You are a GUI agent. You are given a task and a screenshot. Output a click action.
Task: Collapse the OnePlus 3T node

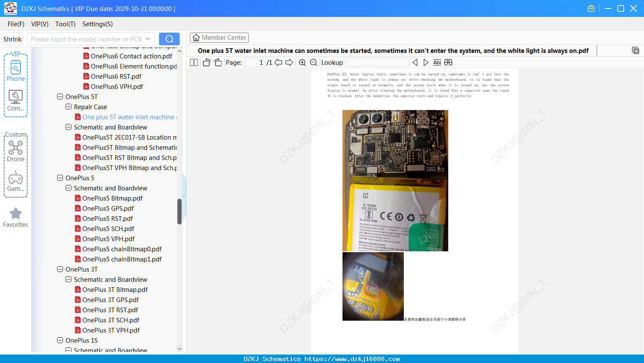[x=60, y=269]
